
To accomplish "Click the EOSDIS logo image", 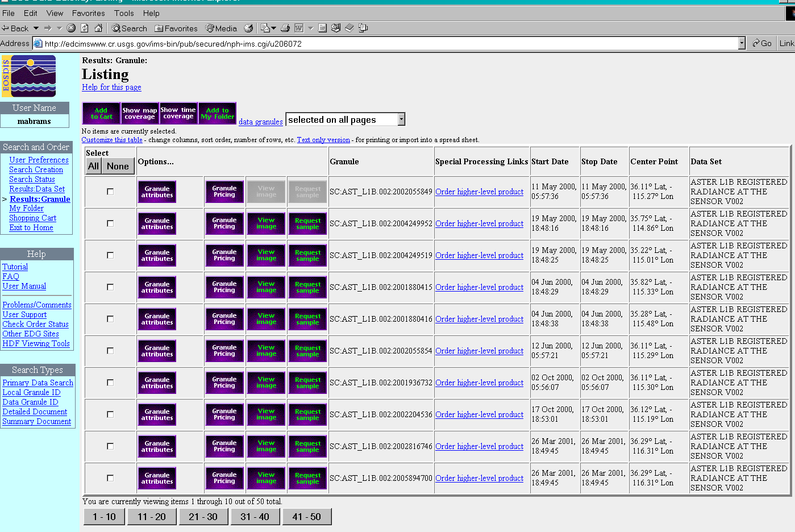I will tap(29, 76).
